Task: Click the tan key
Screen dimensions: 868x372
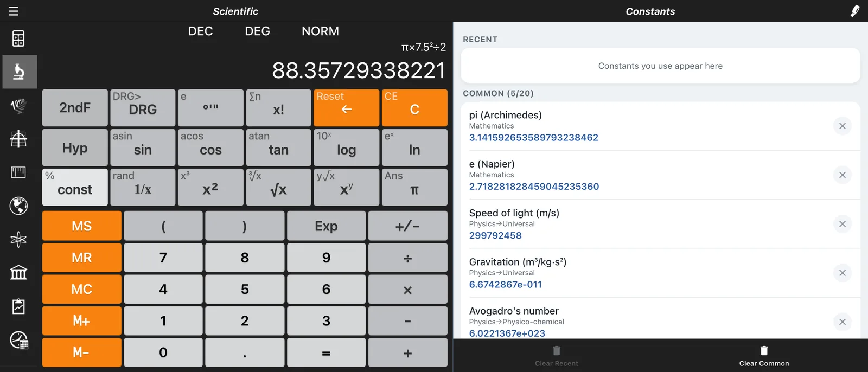Action: point(278,147)
